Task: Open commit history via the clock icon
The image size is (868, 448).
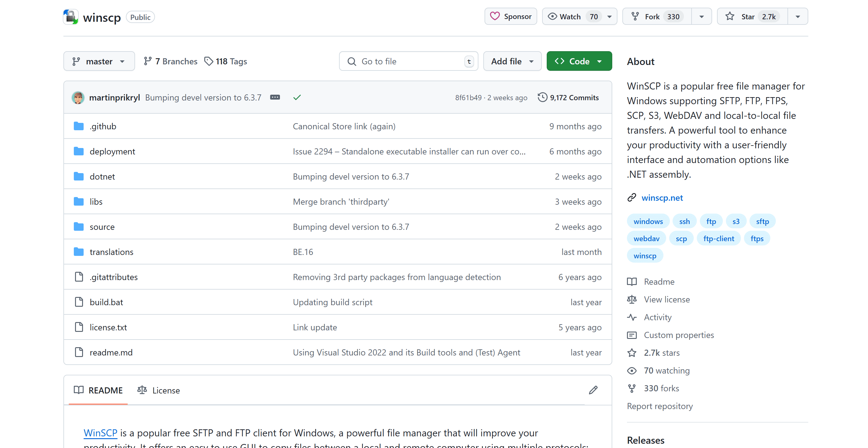Action: 542,97
